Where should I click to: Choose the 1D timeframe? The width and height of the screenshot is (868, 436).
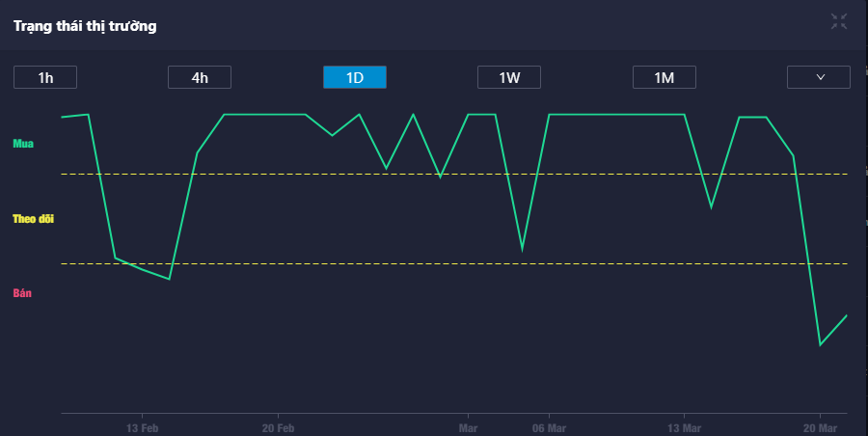point(354,77)
